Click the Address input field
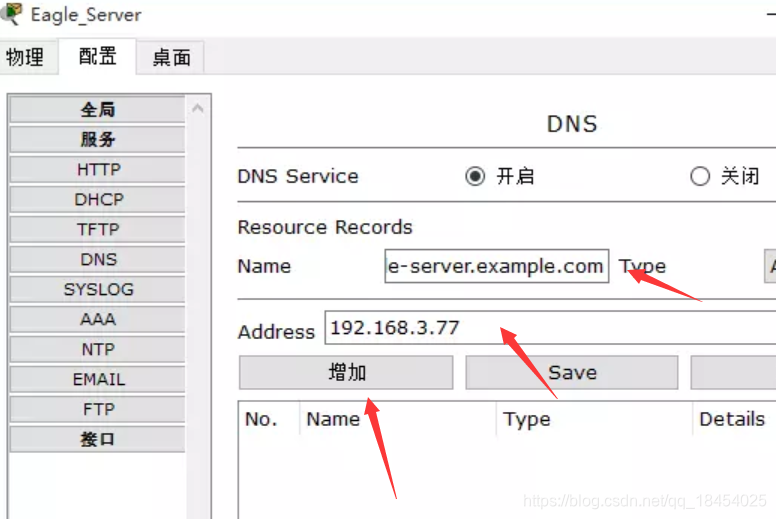The width and height of the screenshot is (776, 519). click(550, 328)
